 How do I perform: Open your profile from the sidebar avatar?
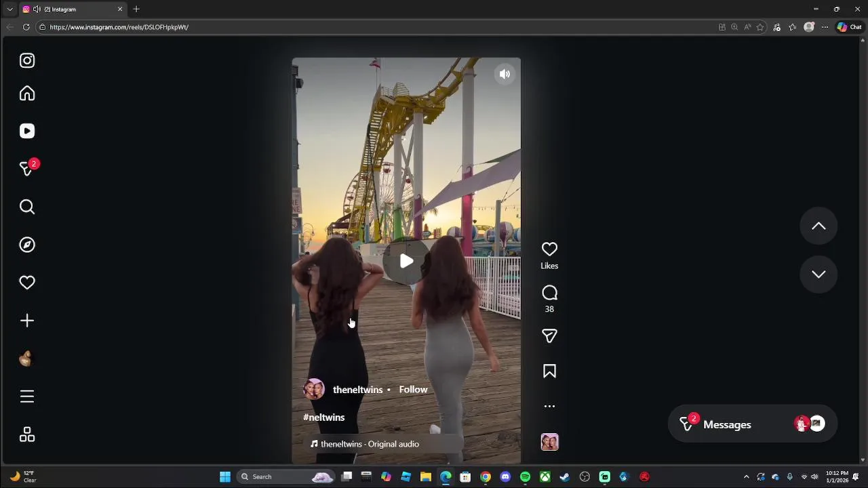27,359
